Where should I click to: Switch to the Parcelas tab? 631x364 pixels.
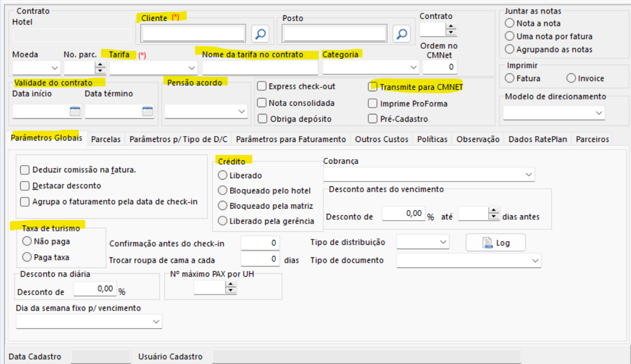106,140
